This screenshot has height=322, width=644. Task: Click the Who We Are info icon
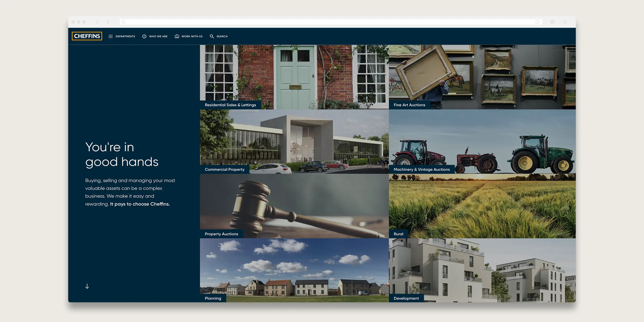click(144, 36)
